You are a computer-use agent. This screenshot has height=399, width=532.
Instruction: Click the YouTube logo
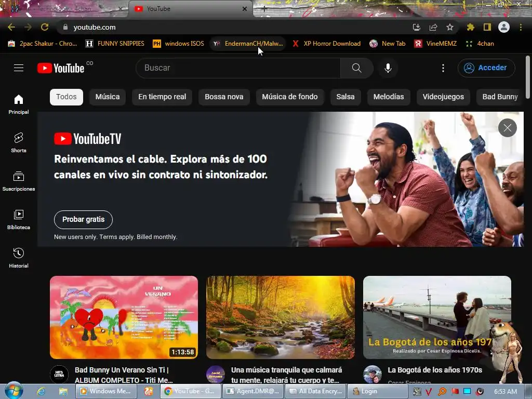[x=61, y=68]
